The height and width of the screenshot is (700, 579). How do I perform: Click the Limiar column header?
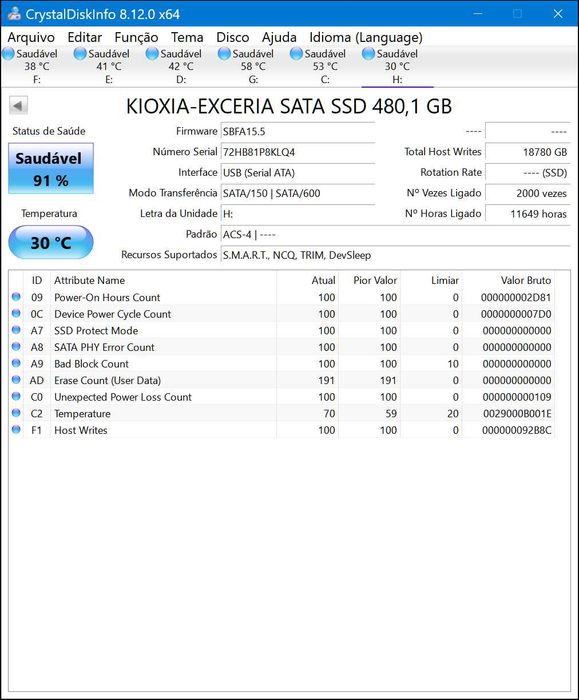431,280
